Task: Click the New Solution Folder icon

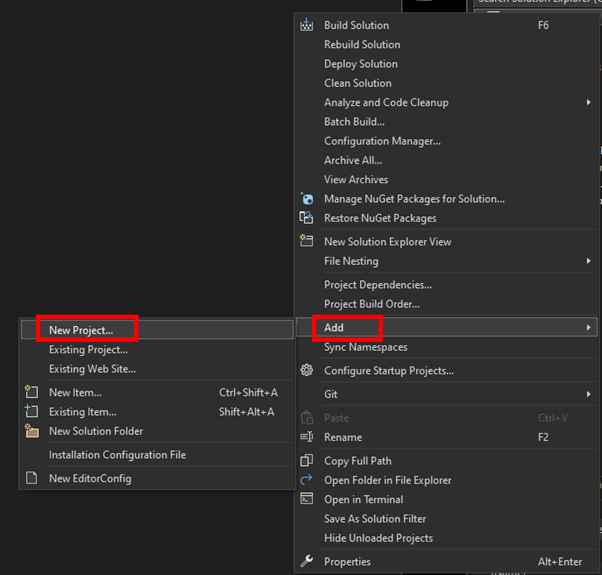Action: click(x=31, y=431)
